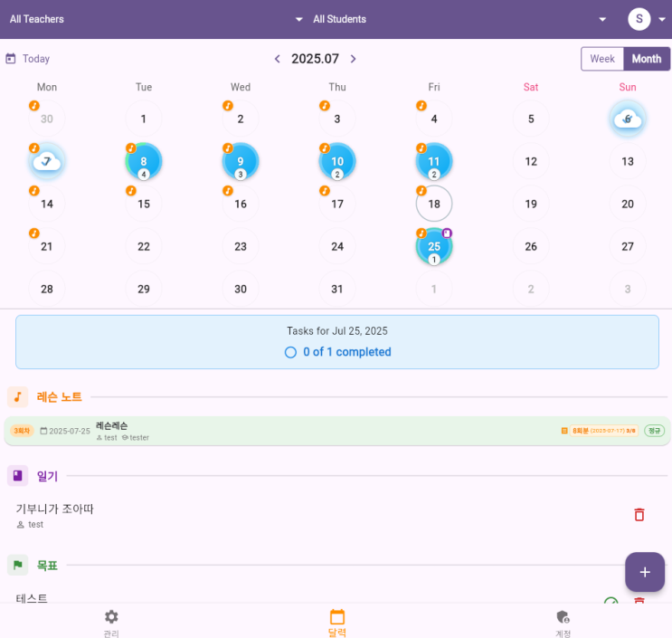Switch calendar to Month view
This screenshot has height=638, width=672.
point(647,59)
